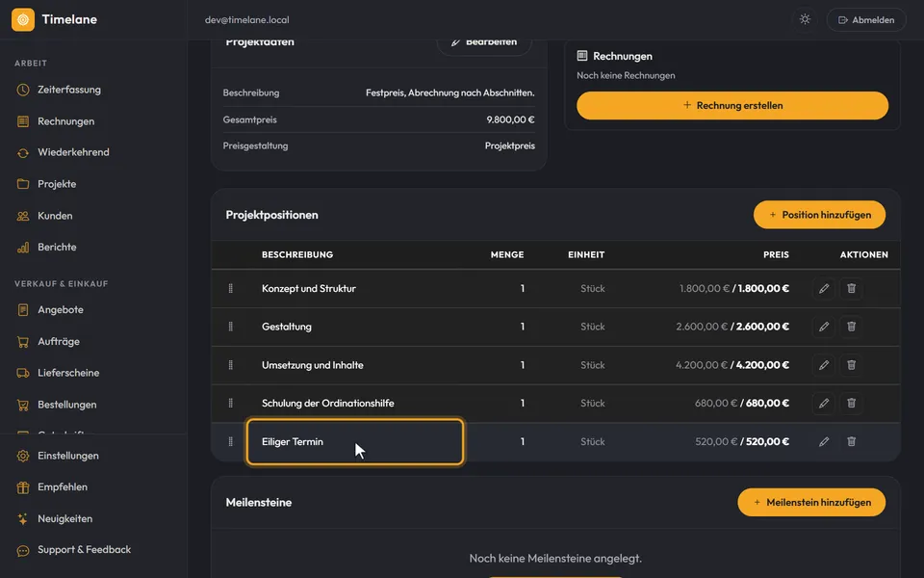Delete the Konzept und Struktur position
Viewport: 924px width, 578px height.
[x=852, y=288]
